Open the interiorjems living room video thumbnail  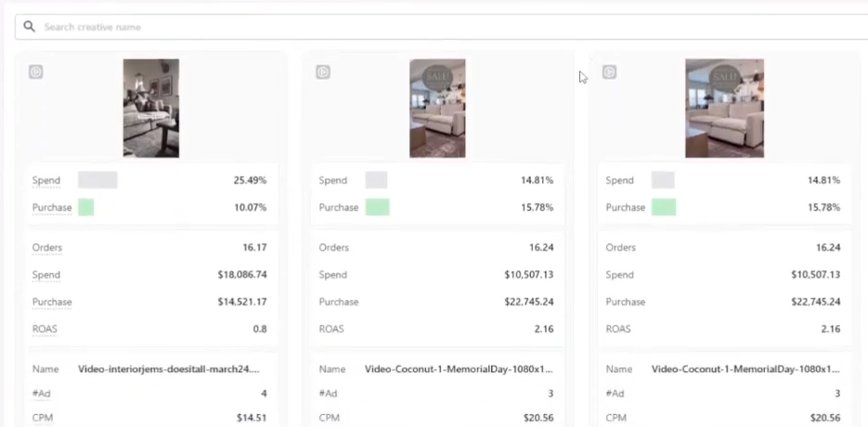(150, 108)
